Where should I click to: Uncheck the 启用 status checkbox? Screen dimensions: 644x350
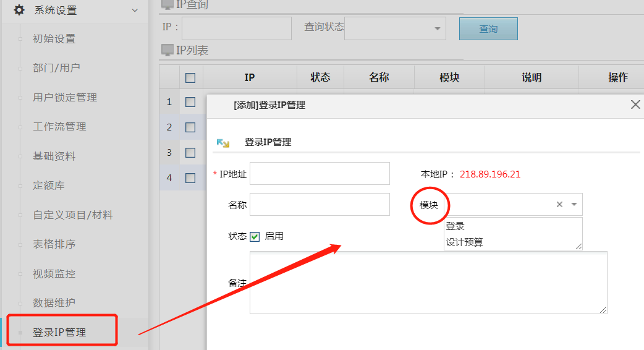coord(255,236)
